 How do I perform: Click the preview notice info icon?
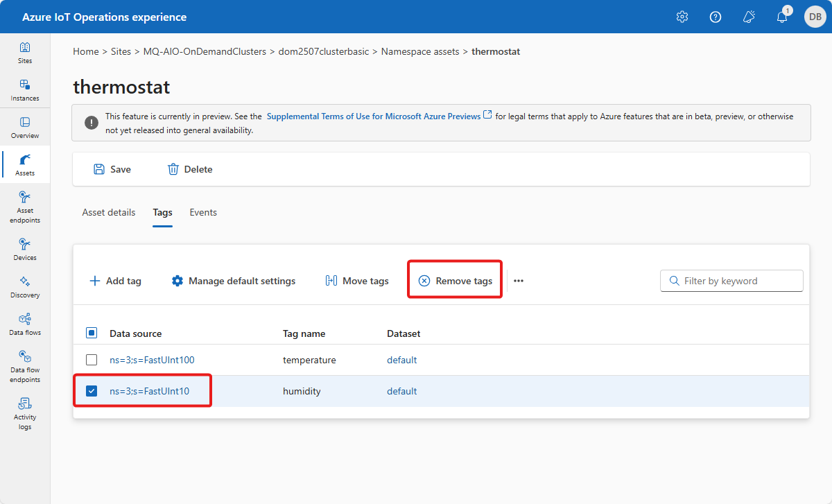pyautogui.click(x=92, y=123)
